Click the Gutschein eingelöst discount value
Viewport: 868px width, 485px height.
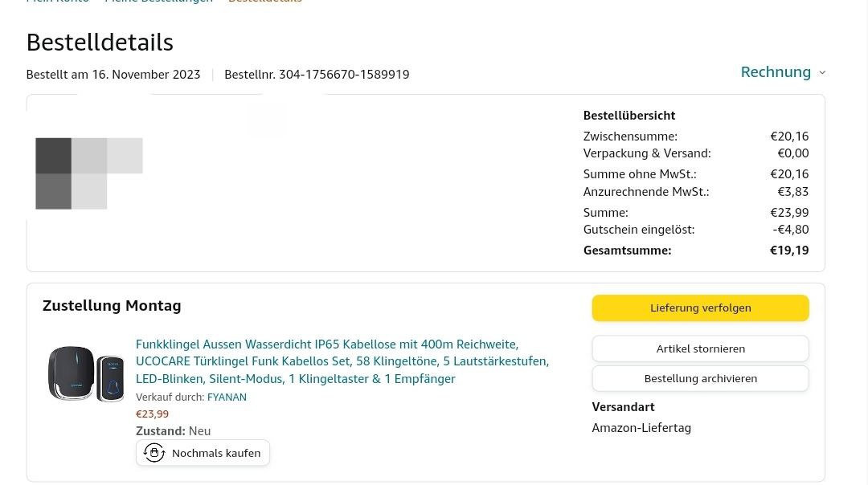click(791, 230)
